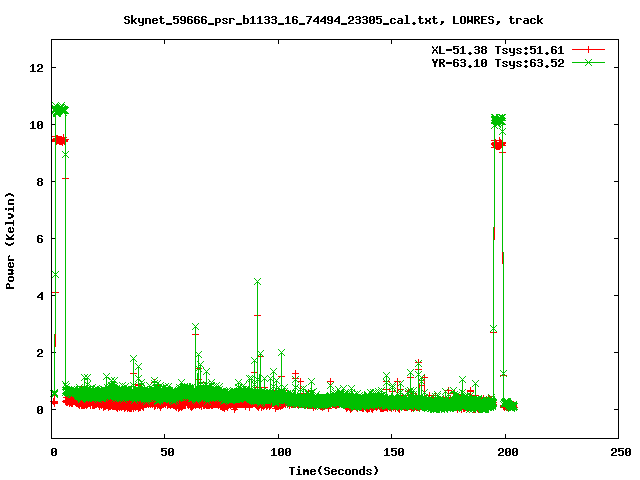Viewport: 640px width, 480px height.
Task: Select the XL-51.38 Tsys:51.61 legend label
Action: pyautogui.click(x=498, y=50)
